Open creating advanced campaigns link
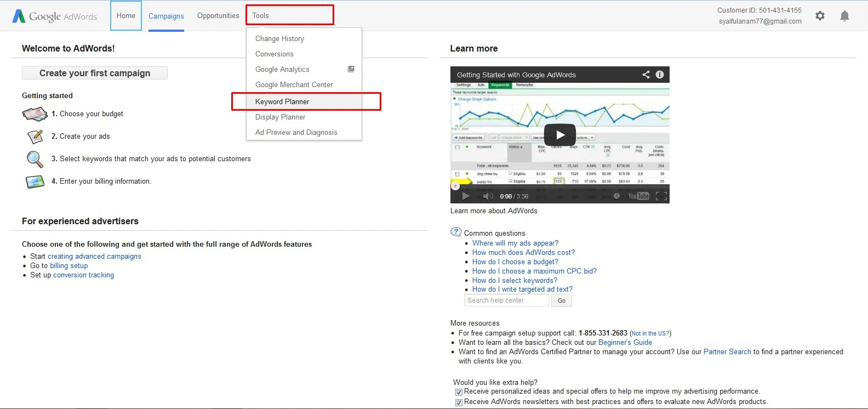The width and height of the screenshot is (868, 409). click(94, 256)
